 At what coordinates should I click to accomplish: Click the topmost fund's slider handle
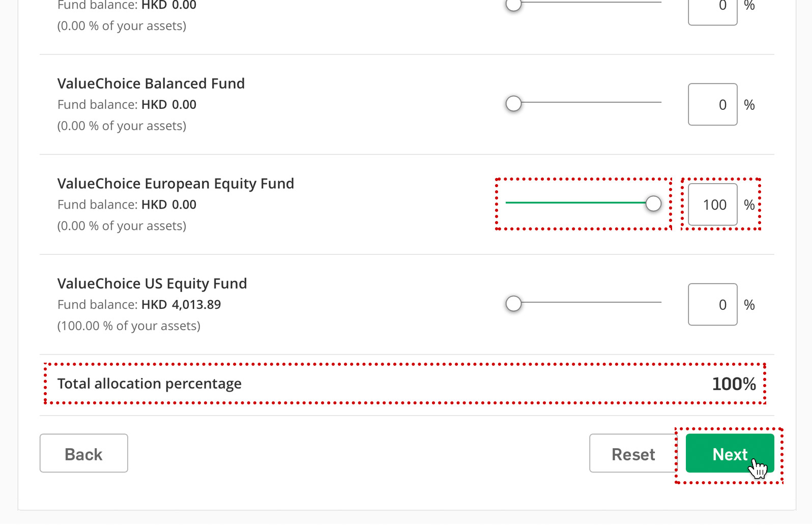coord(514,5)
